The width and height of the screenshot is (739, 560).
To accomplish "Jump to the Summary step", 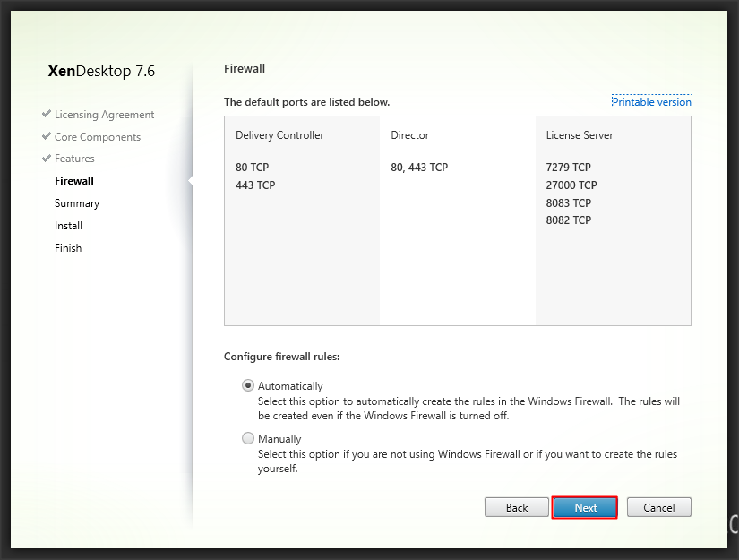I will (x=76, y=203).
